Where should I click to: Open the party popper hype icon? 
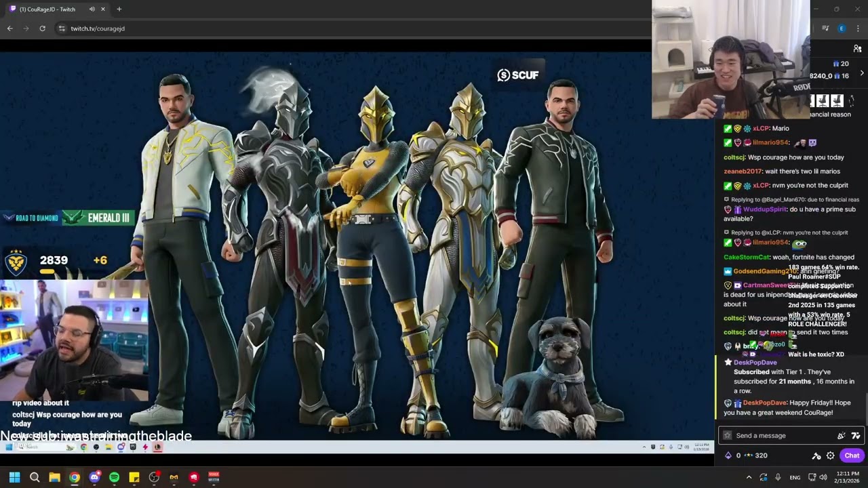click(842, 436)
